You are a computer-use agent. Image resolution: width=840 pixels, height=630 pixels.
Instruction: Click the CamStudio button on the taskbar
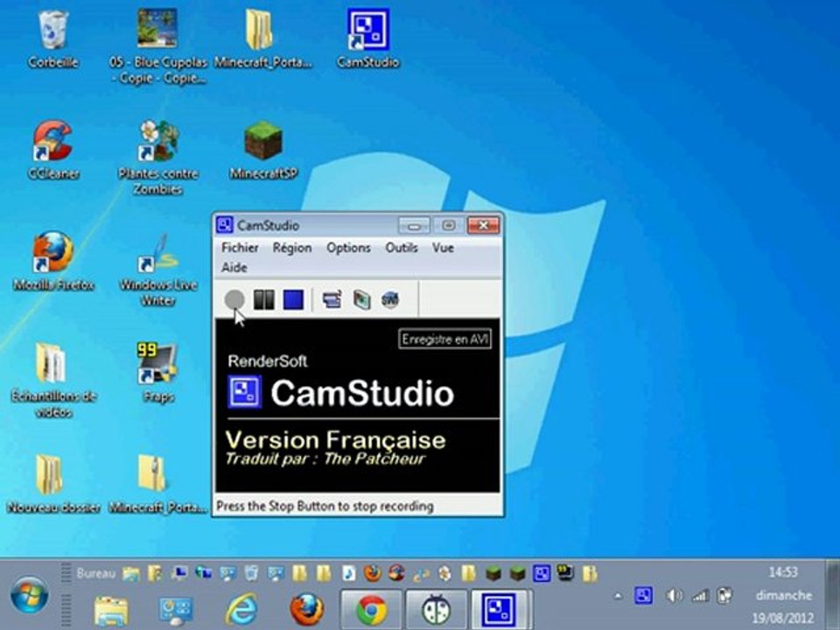[x=500, y=609]
